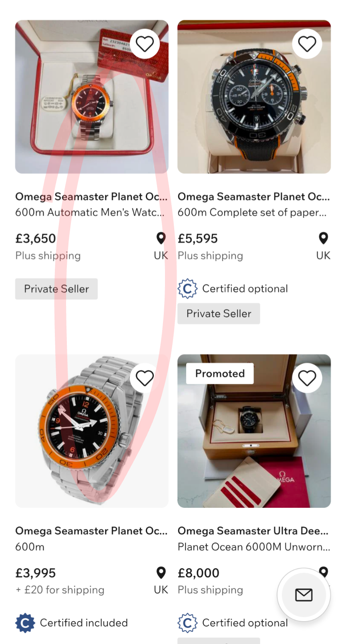This screenshot has width=346, height=644.
Task: Favorite the £3,650 Omega watch listing
Action: 145,44
